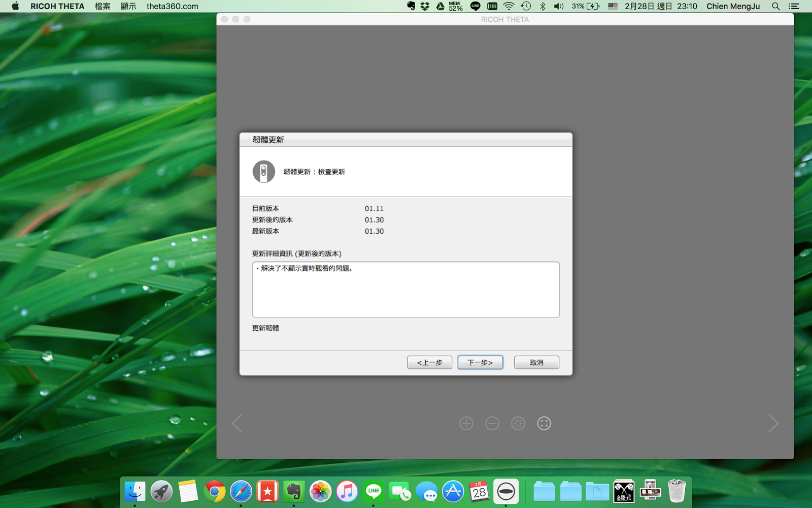Click the MEM 52% memory indicator
This screenshot has width=812, height=508.
click(456, 6)
